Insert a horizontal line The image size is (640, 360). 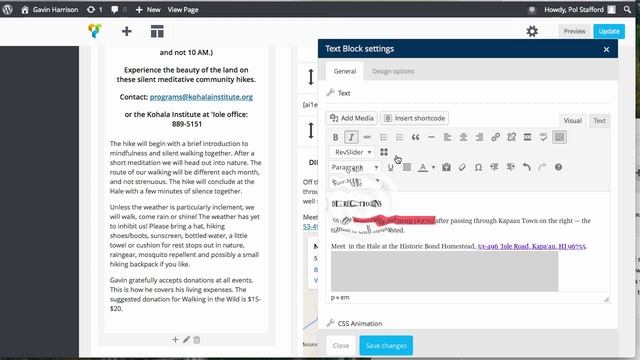pos(431,137)
